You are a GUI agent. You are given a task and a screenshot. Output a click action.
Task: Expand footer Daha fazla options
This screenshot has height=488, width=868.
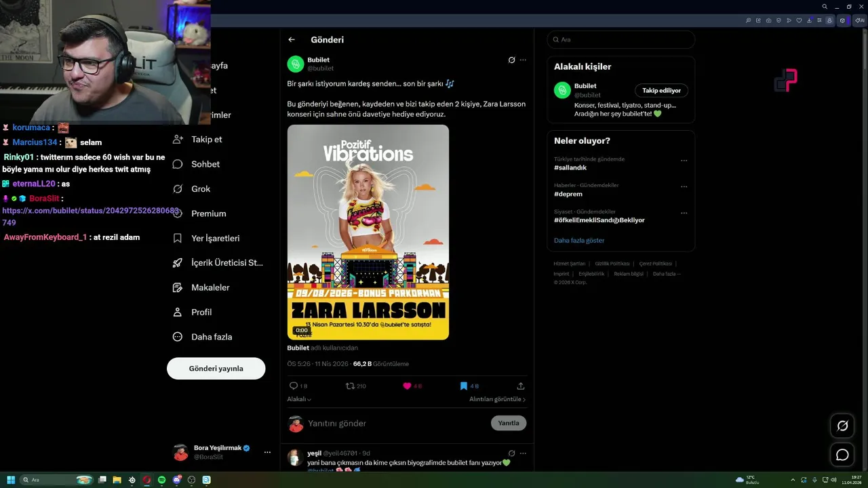[x=666, y=274]
